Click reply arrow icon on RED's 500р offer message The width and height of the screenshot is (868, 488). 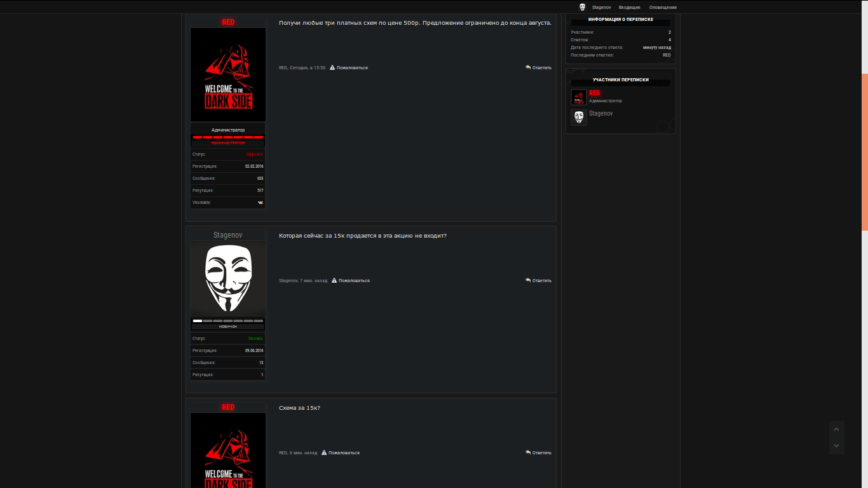pos(528,67)
